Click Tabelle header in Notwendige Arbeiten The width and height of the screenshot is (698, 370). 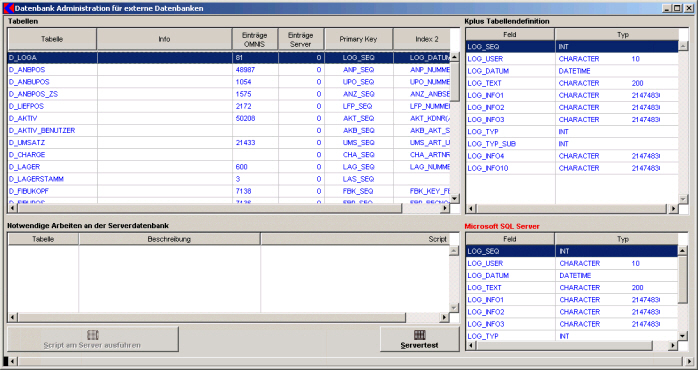pyautogui.click(x=43, y=239)
